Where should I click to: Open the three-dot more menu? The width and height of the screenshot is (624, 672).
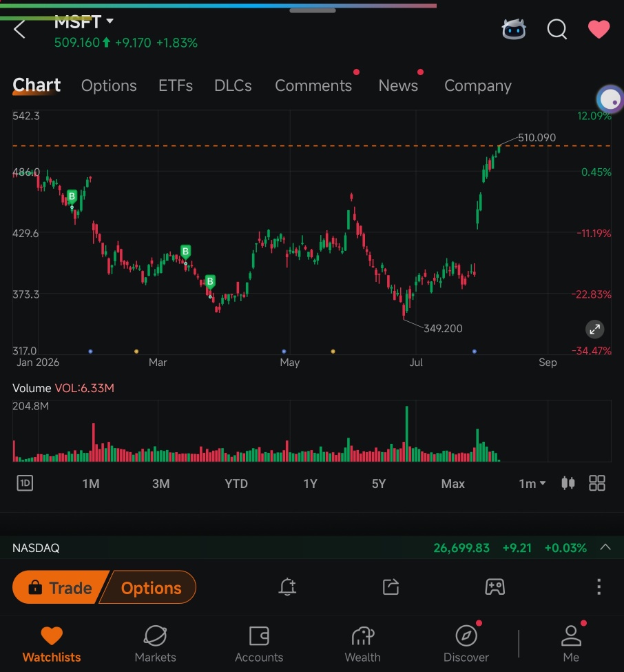click(599, 587)
